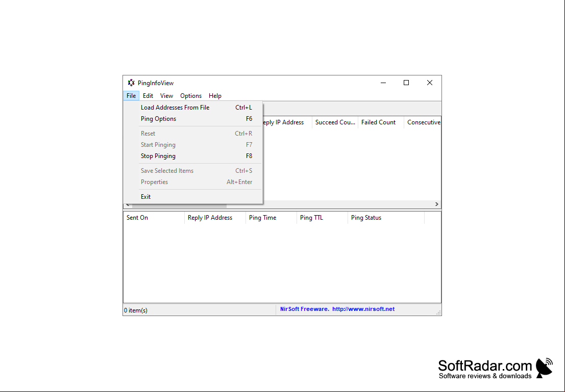Open the File menu
The width and height of the screenshot is (565, 392).
(x=131, y=96)
